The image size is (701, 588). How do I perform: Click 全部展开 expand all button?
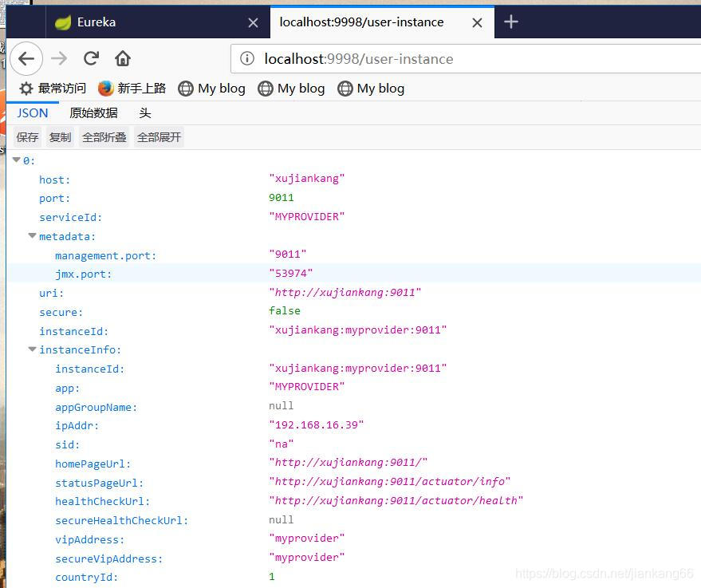click(x=159, y=136)
